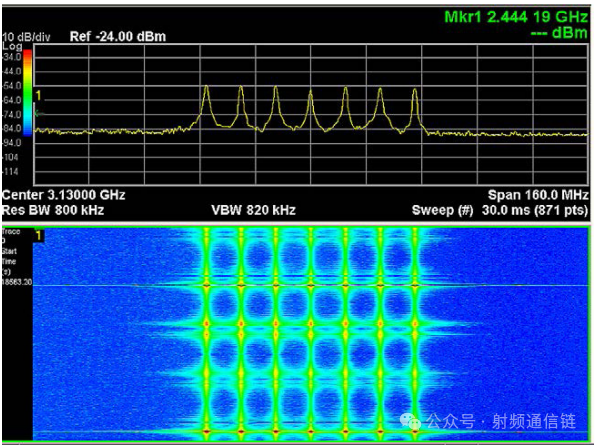Click the --- dBm marker amplitude readout
The image size is (595, 445).
[x=559, y=33]
